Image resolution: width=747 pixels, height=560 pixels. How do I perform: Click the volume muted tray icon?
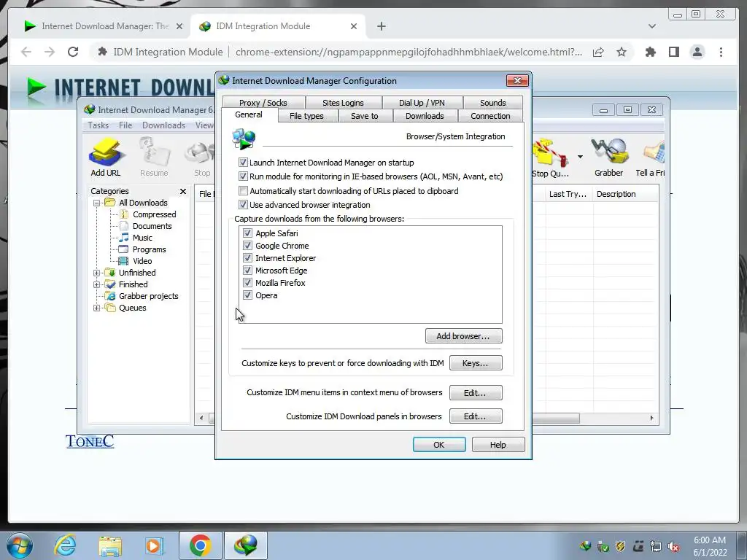[673, 546]
